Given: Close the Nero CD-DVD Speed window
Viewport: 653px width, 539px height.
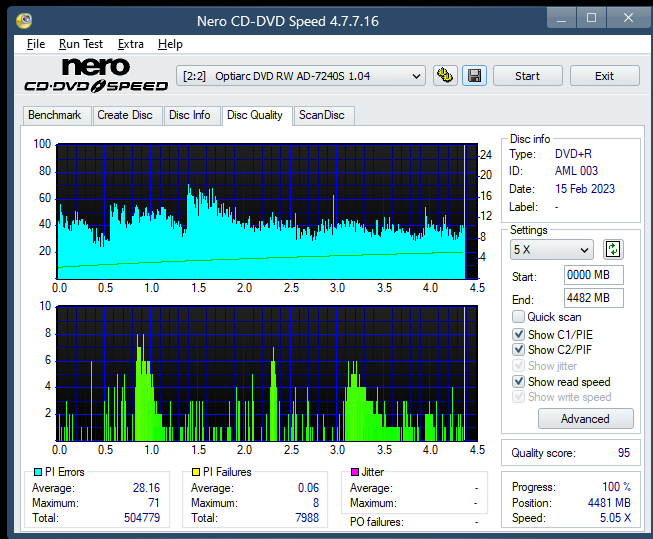Looking at the screenshot, I should pos(628,17).
